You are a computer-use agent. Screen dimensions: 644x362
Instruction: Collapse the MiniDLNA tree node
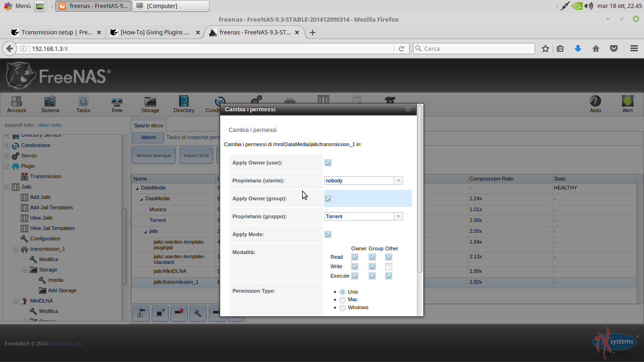pyautogui.click(x=16, y=301)
